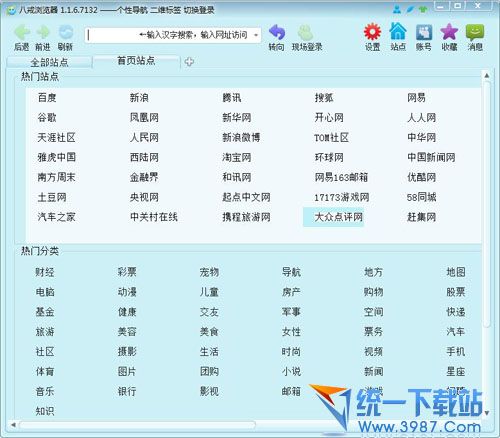
Task: Click the blue pen icon in title bar
Action: coord(410,9)
